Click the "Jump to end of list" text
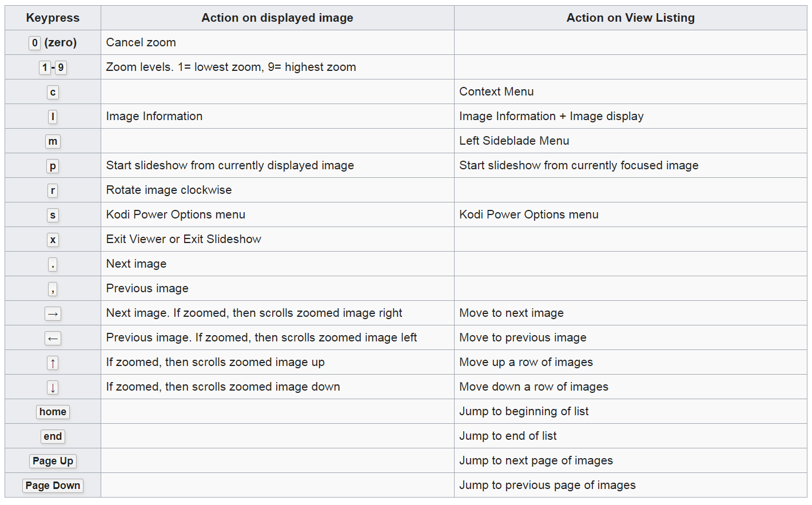Viewport: 812px width, 505px height. [x=508, y=436]
